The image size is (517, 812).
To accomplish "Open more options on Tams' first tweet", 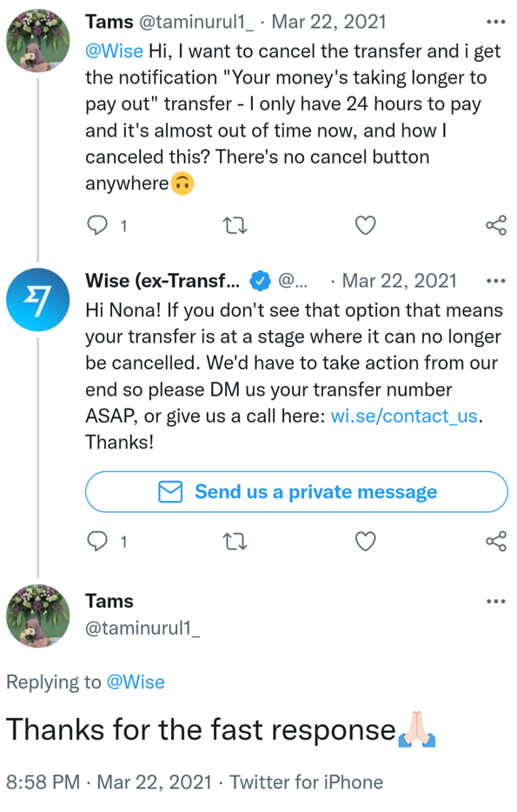I will tap(496, 22).
